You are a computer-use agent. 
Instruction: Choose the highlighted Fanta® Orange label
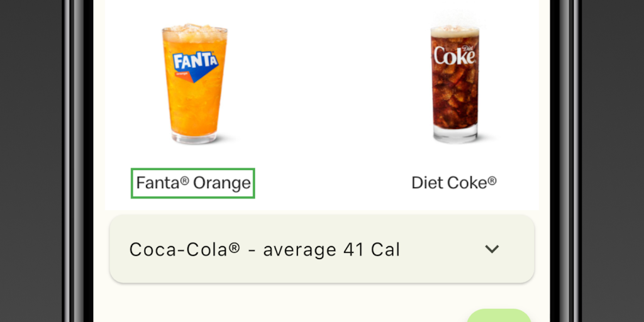point(193,183)
